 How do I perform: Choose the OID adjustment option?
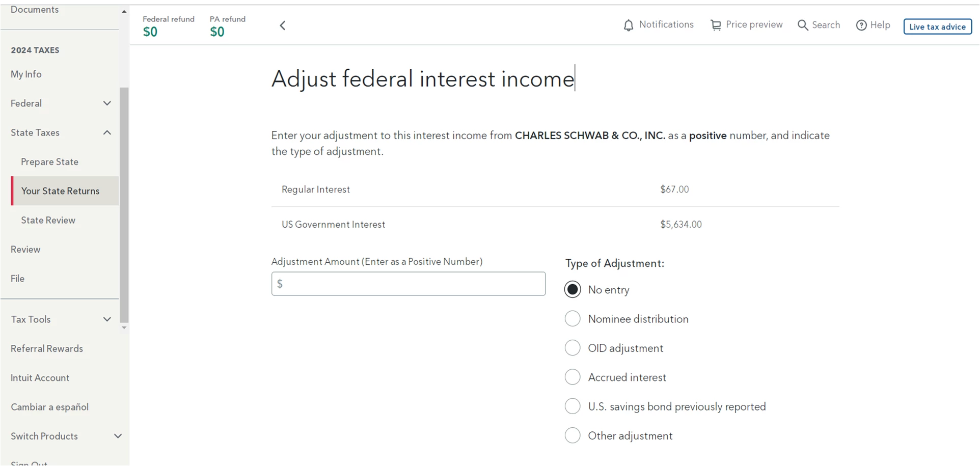pyautogui.click(x=573, y=348)
